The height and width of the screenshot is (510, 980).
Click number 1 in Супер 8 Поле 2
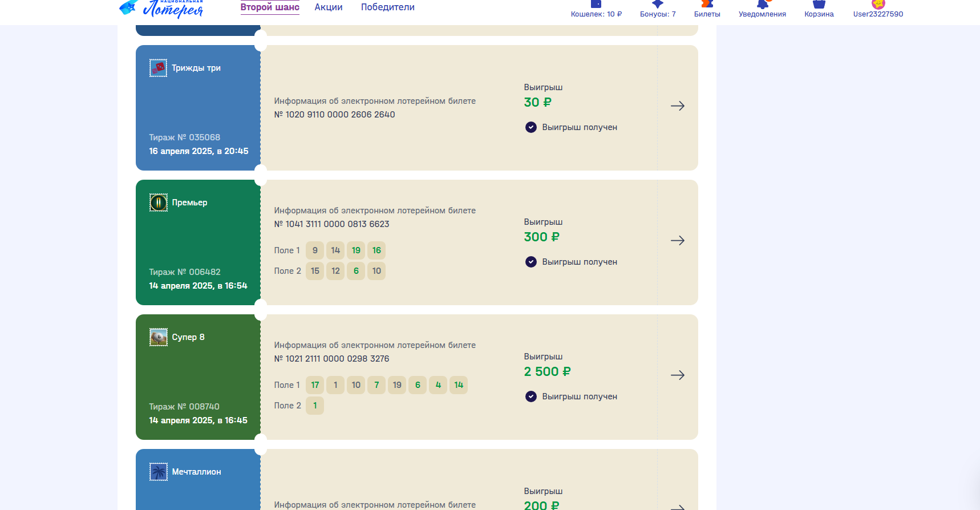point(315,406)
